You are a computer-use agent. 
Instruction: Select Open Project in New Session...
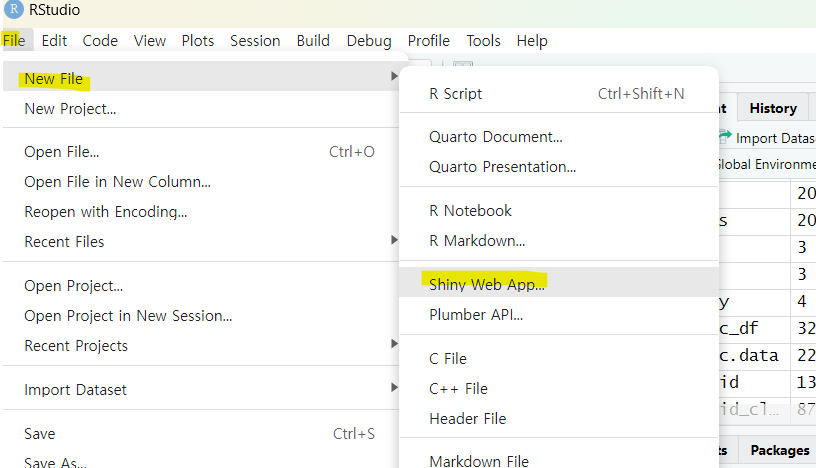(x=200, y=316)
